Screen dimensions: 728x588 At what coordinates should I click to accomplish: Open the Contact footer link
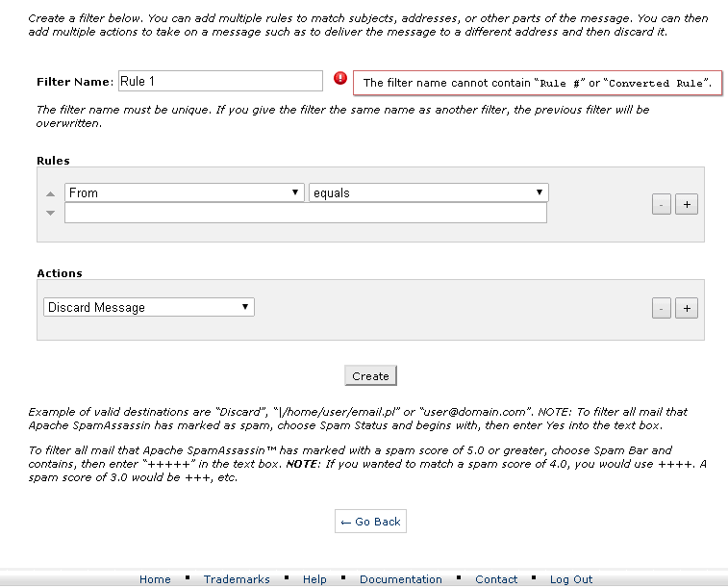point(496,579)
